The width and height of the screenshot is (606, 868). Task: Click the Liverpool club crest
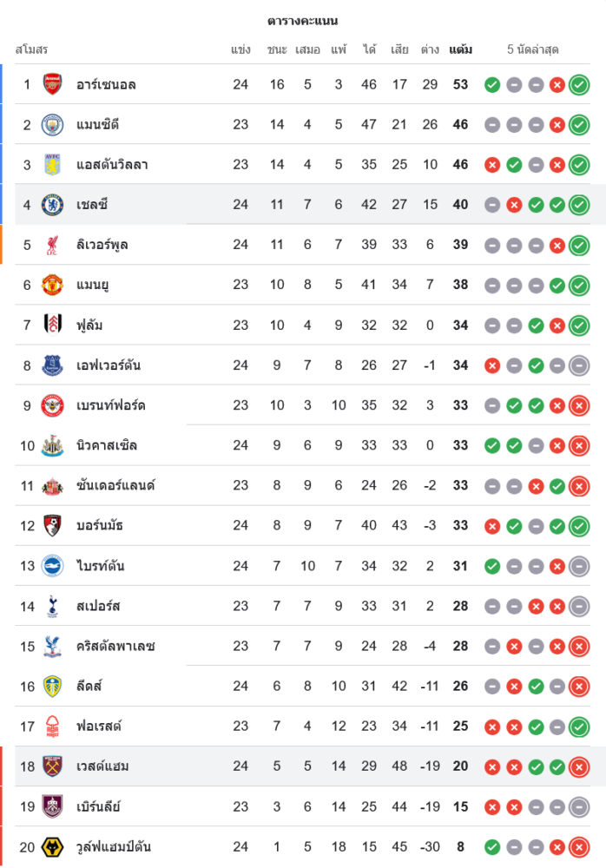click(53, 245)
